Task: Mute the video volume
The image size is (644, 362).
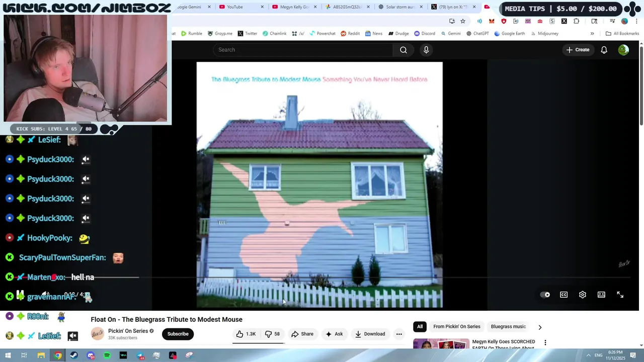Action: 45,295
